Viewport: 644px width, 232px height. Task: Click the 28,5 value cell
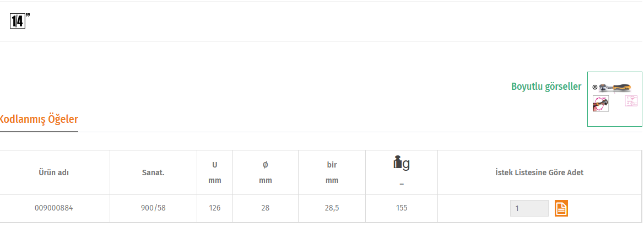(x=332, y=208)
